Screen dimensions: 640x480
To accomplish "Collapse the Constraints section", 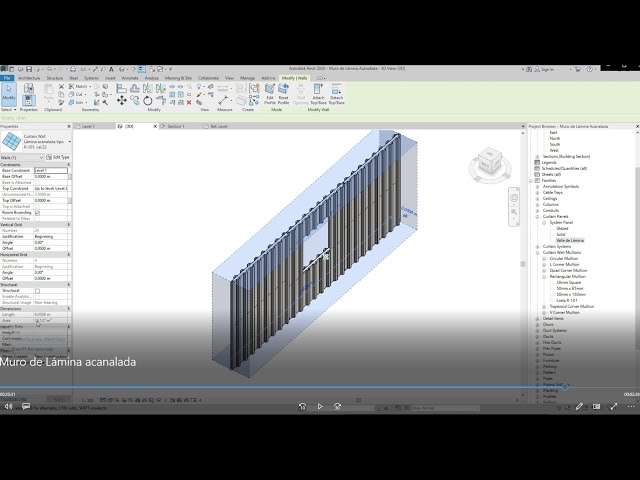I will pos(69,164).
